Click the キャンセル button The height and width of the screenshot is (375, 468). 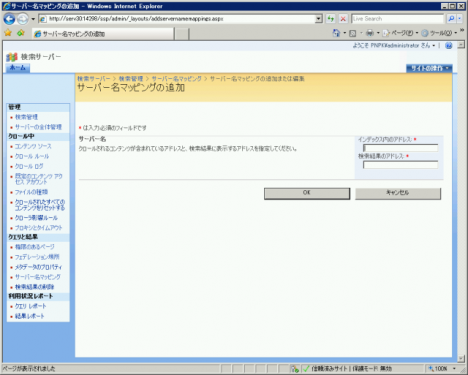coord(398,193)
